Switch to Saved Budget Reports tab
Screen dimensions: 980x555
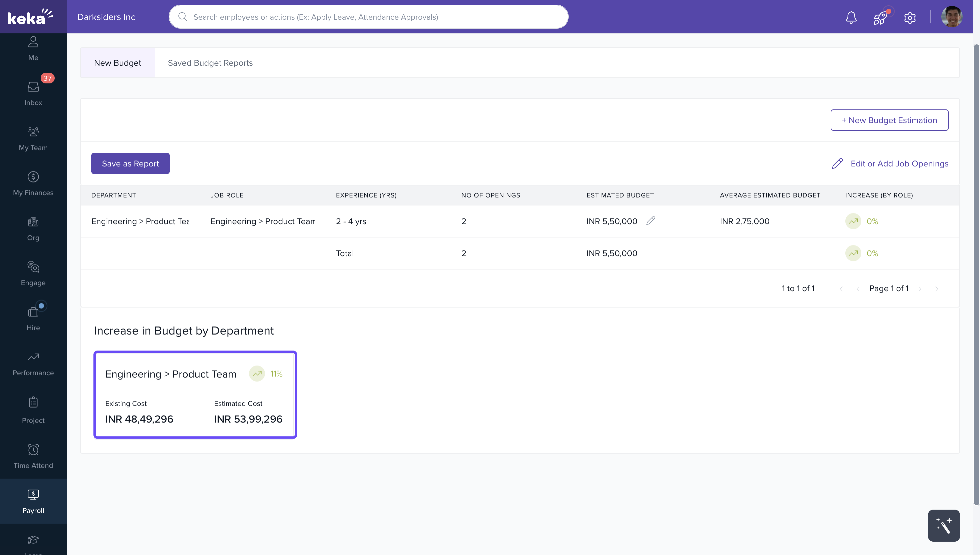tap(210, 63)
